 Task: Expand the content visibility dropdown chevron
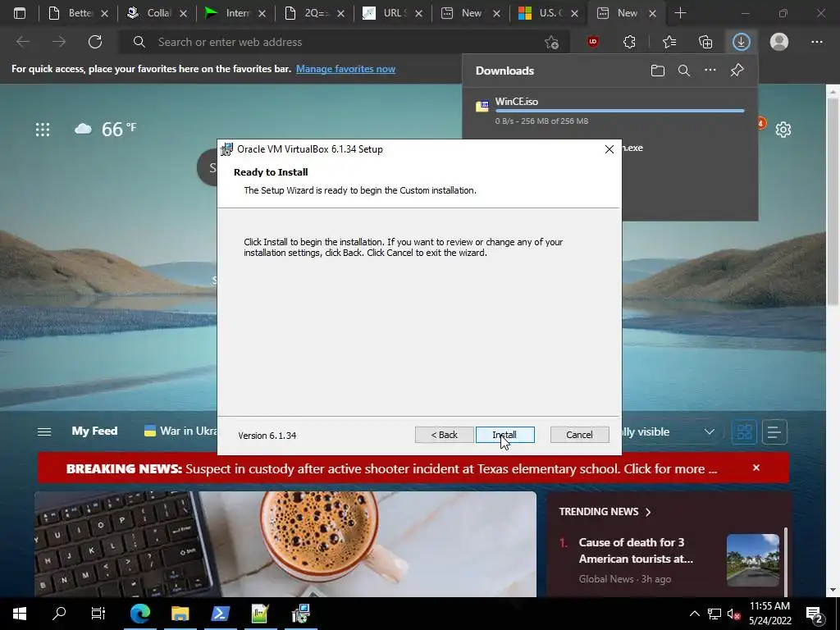coord(709,431)
